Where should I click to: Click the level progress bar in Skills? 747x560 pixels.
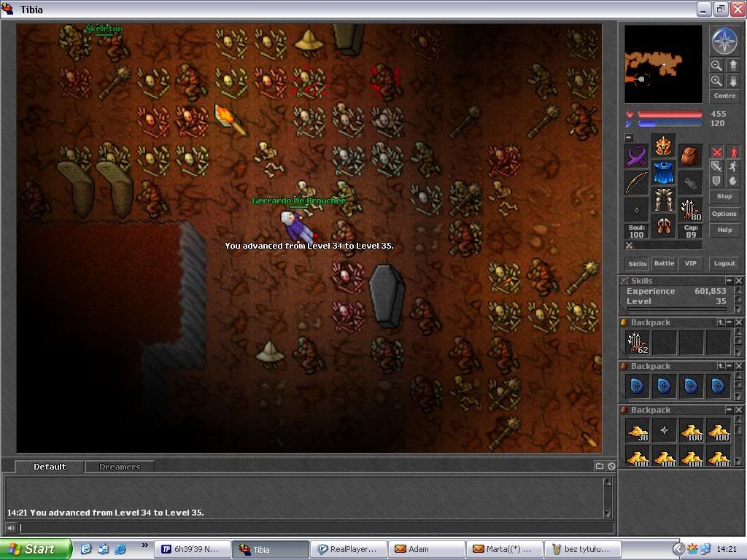(x=677, y=308)
